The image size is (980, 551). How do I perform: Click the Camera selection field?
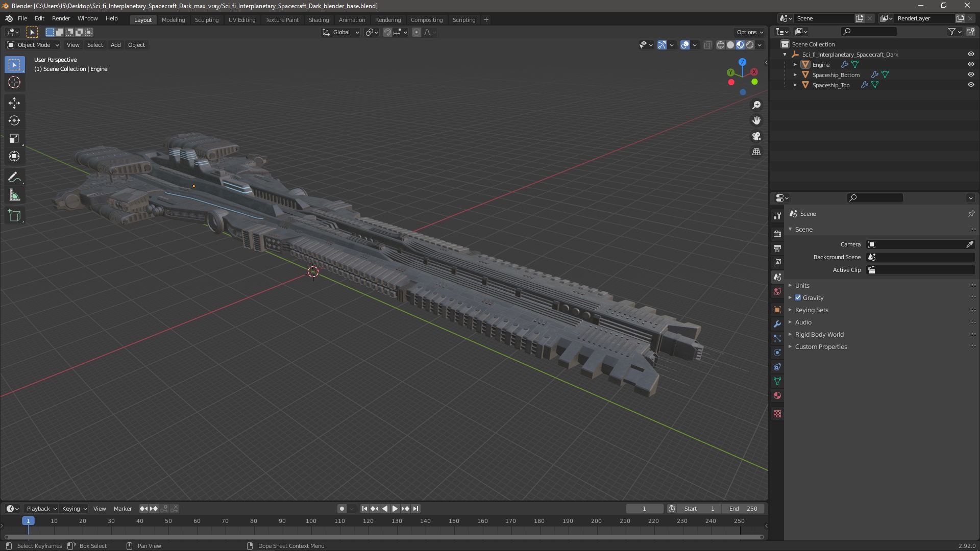point(916,244)
